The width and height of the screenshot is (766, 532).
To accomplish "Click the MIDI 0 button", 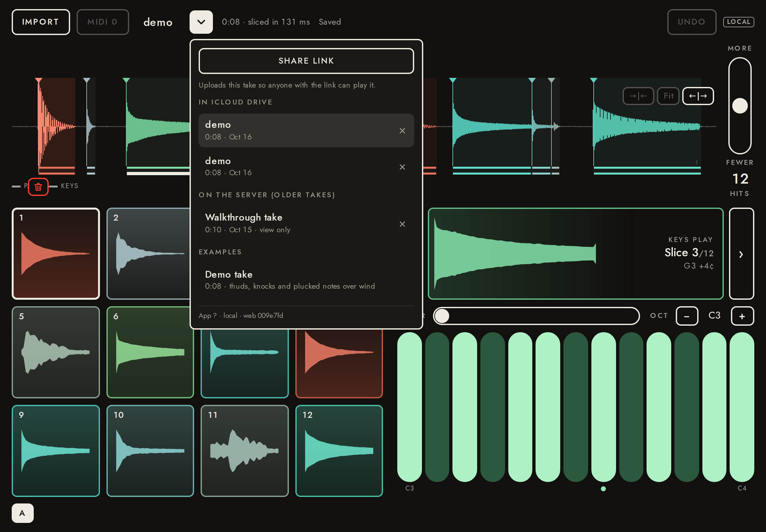I will click(x=103, y=22).
